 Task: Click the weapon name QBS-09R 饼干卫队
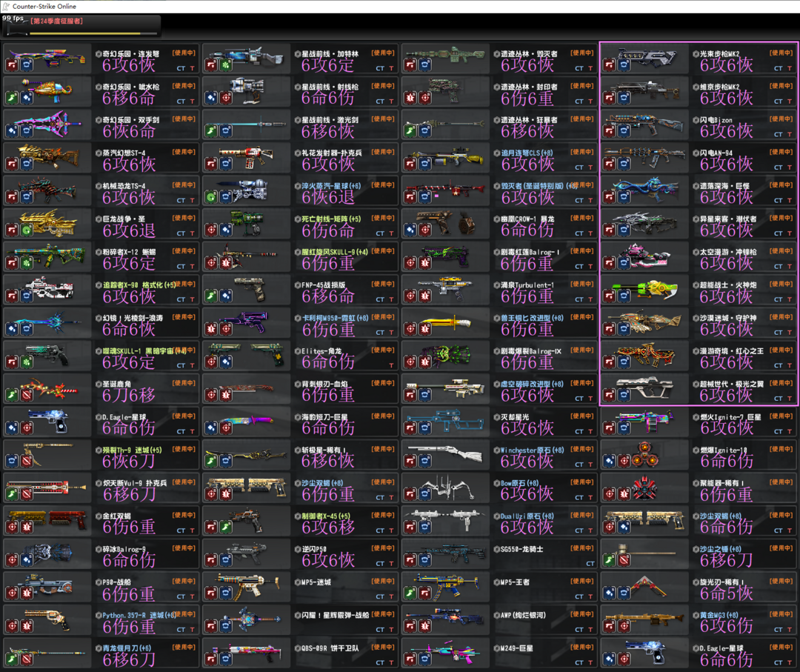330,648
